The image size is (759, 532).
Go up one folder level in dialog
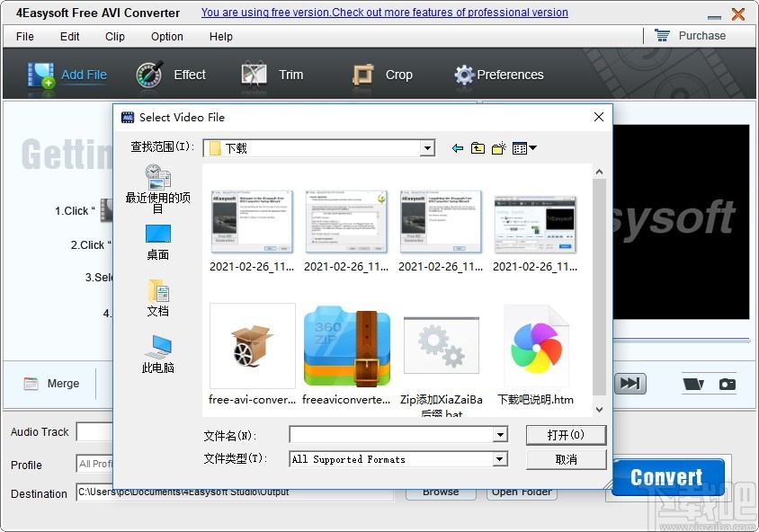(478, 147)
